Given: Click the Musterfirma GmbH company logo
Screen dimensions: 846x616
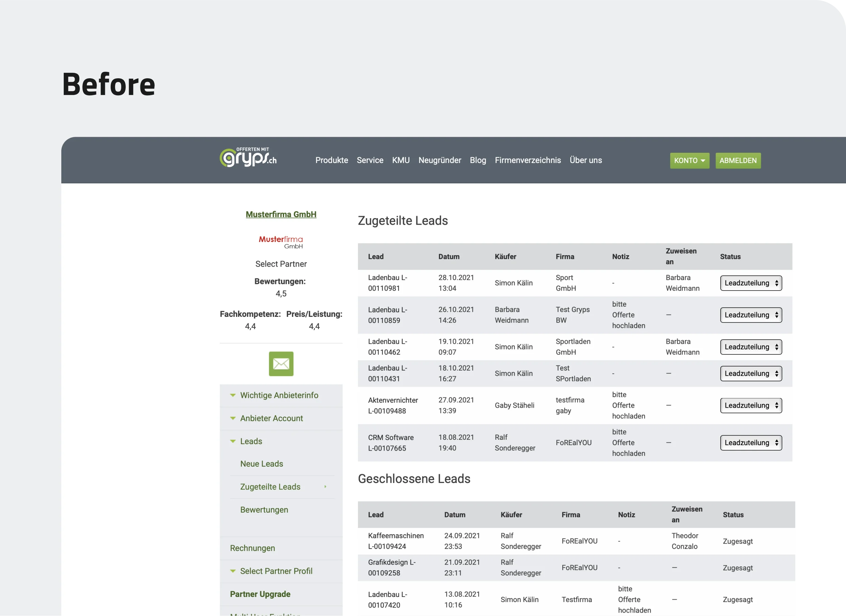Looking at the screenshot, I should [x=281, y=242].
